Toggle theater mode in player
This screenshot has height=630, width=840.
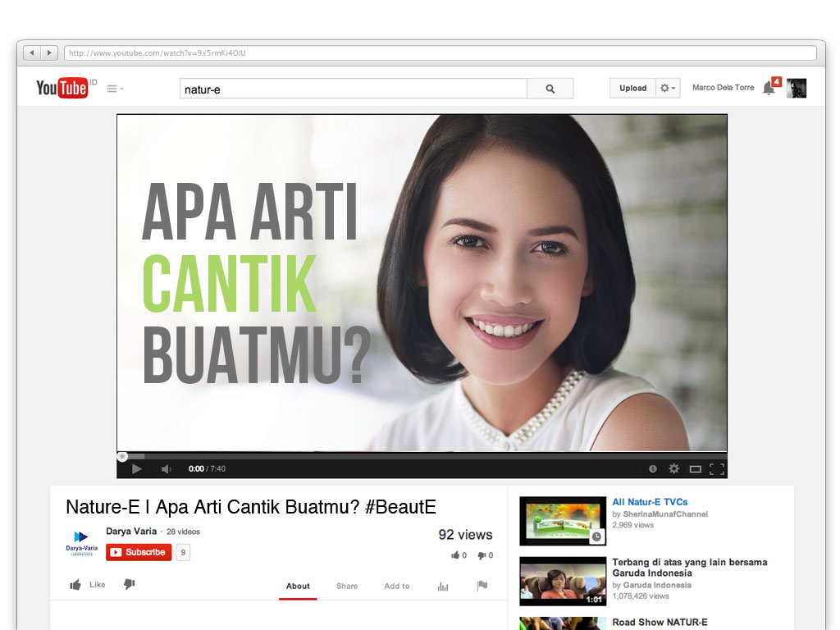(x=695, y=469)
